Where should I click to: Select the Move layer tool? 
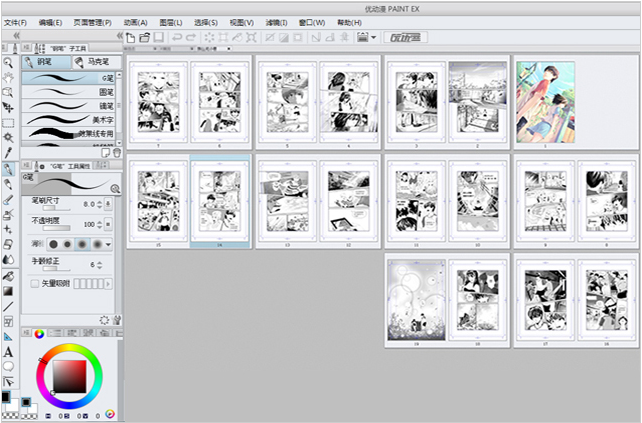[x=8, y=108]
